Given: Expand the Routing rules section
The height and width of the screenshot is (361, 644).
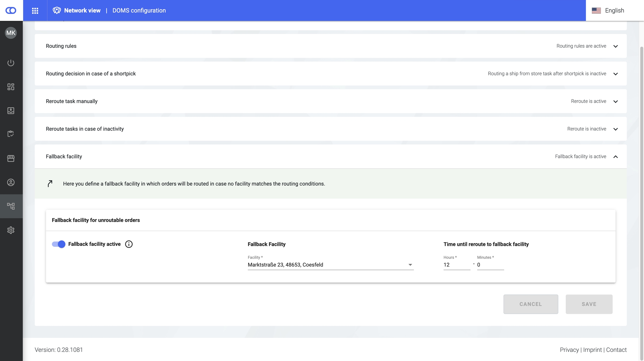Looking at the screenshot, I should coord(615,46).
